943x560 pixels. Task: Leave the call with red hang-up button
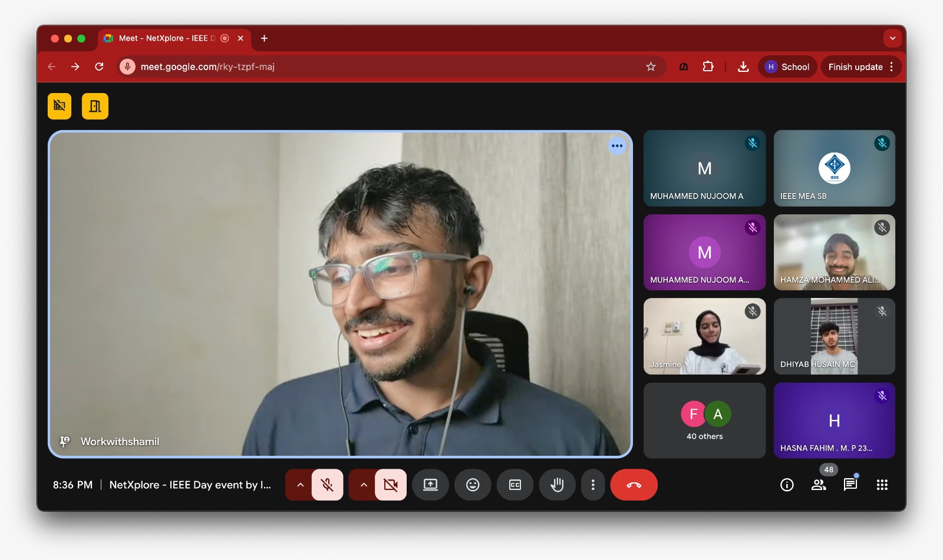[x=634, y=485]
